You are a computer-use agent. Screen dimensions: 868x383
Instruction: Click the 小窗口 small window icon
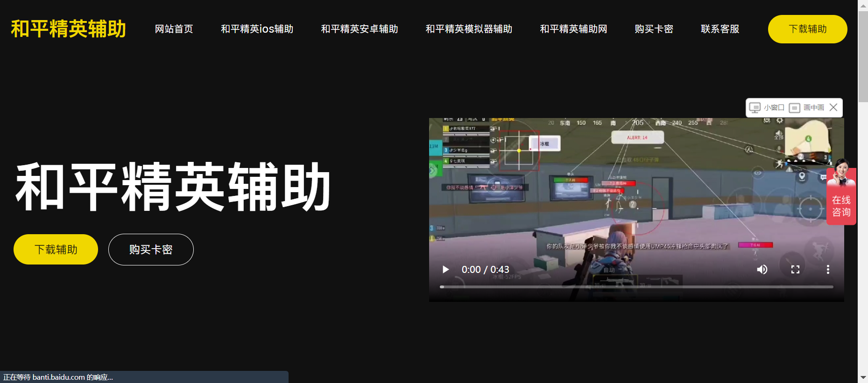pos(767,108)
